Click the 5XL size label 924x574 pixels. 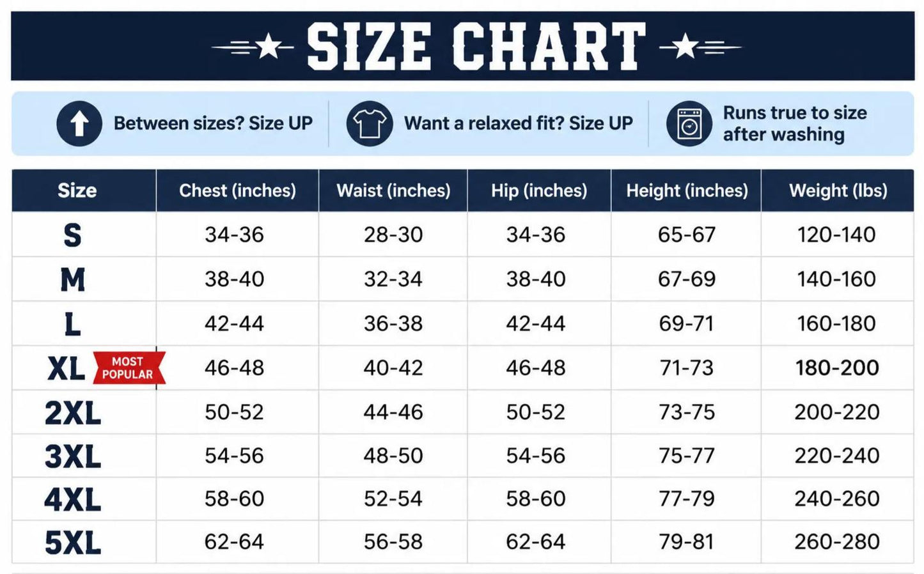coord(73,543)
